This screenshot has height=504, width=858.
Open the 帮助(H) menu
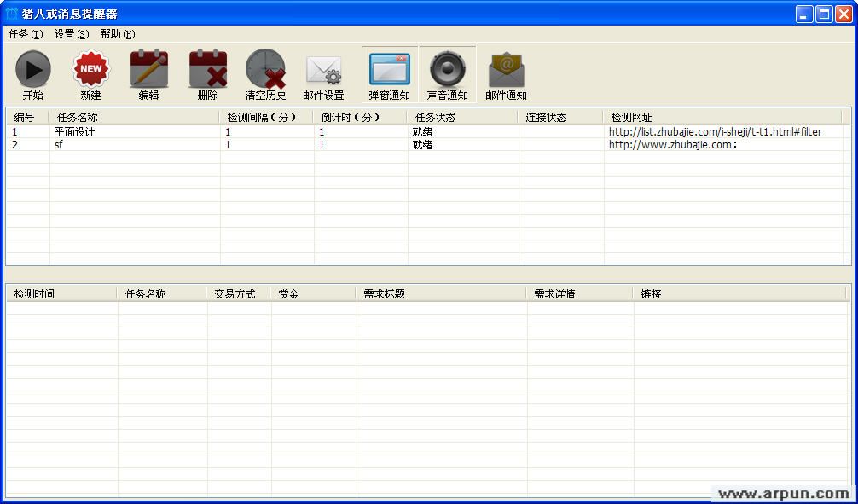[118, 34]
